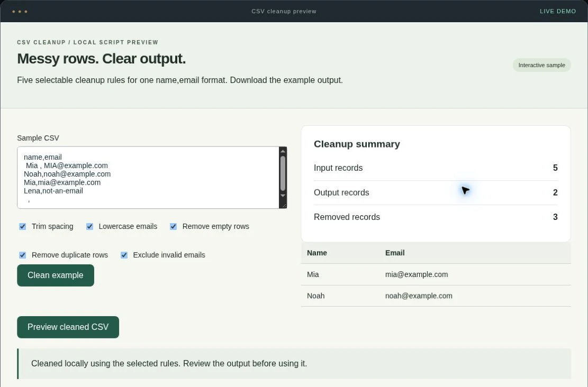Click the 'Messy rows. Clear output.' heading
The width and height of the screenshot is (588, 387).
(102, 59)
